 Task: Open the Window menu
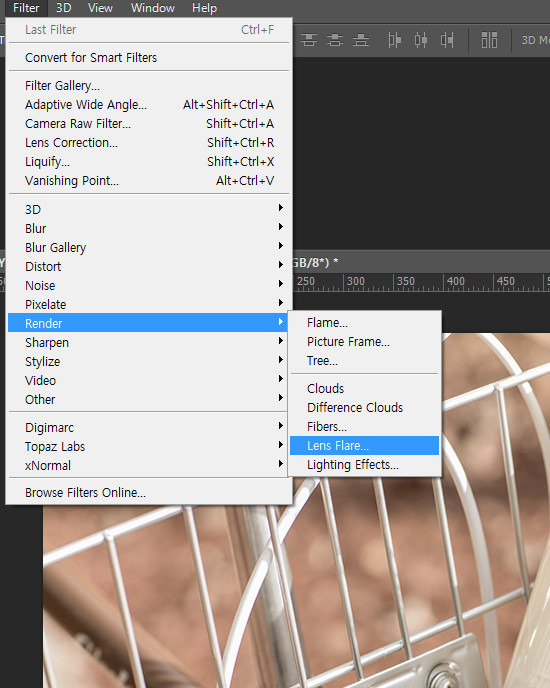[x=152, y=8]
